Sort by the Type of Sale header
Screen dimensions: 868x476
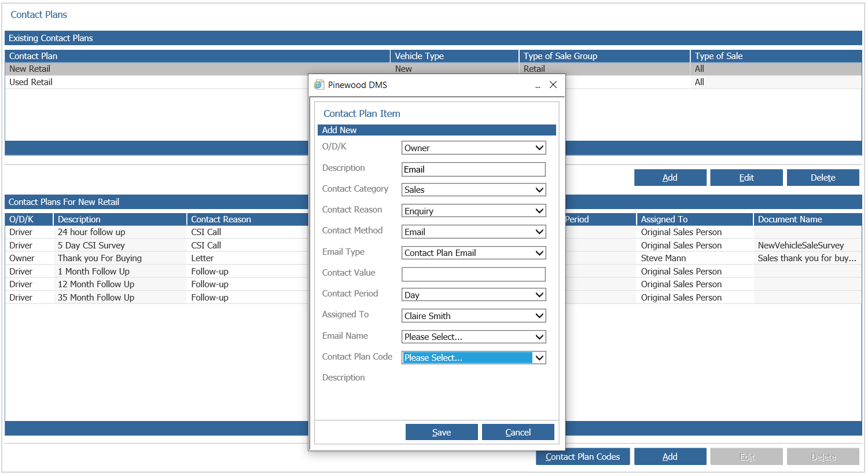pyautogui.click(x=776, y=56)
